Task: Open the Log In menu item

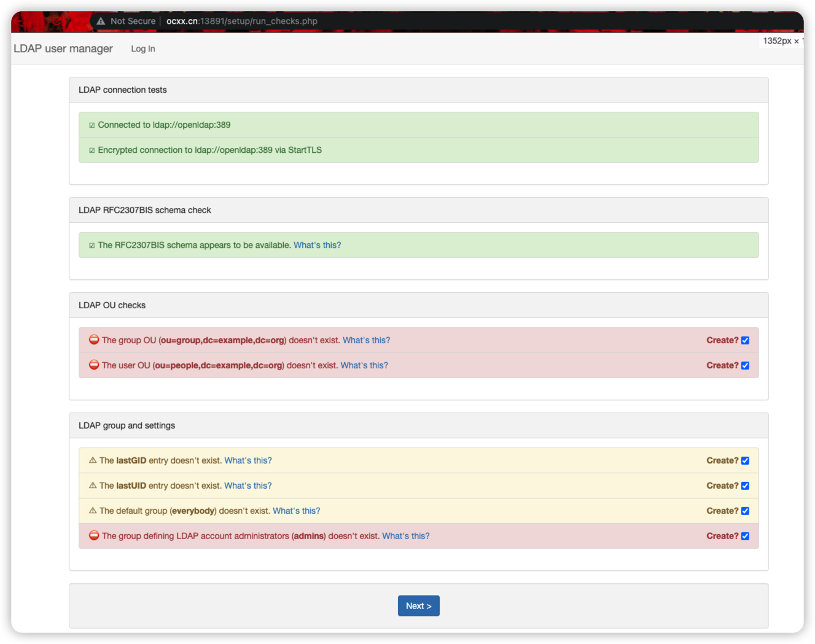Action: point(143,49)
